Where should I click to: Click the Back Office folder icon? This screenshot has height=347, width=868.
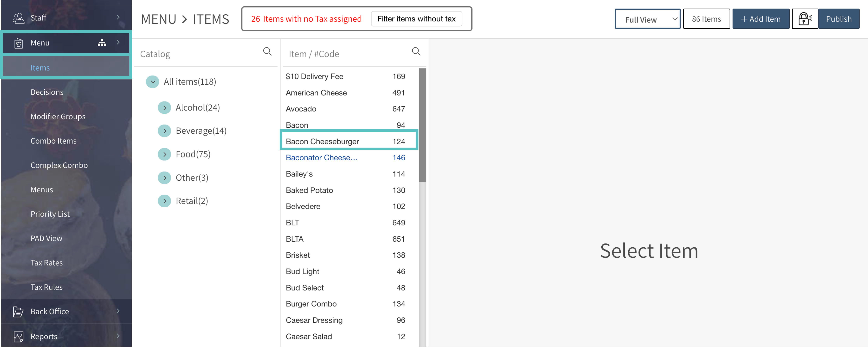point(18,312)
